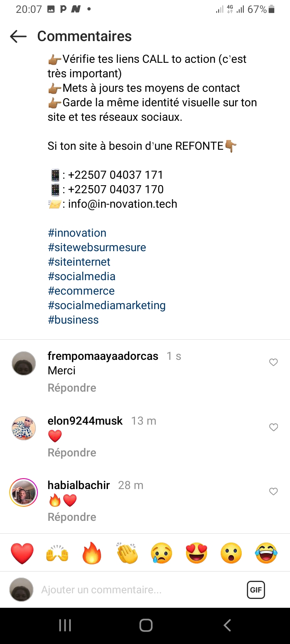Like frempomaayaadorcas's "Merci" comment

pos(273,362)
